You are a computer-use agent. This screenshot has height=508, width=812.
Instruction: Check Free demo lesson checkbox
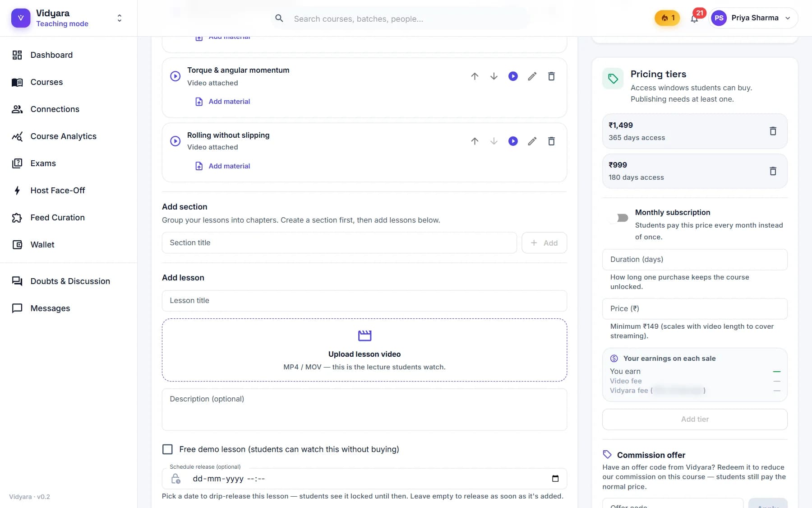coord(167,449)
